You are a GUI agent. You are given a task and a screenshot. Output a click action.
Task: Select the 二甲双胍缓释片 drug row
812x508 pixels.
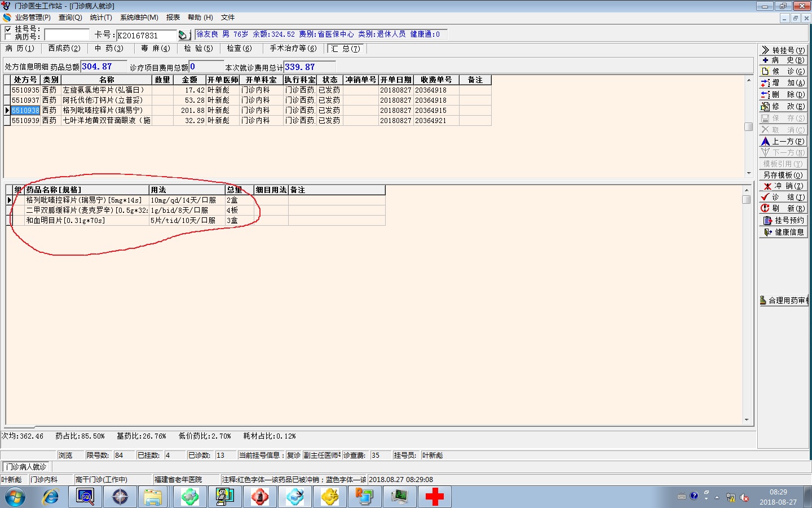(x=196, y=211)
